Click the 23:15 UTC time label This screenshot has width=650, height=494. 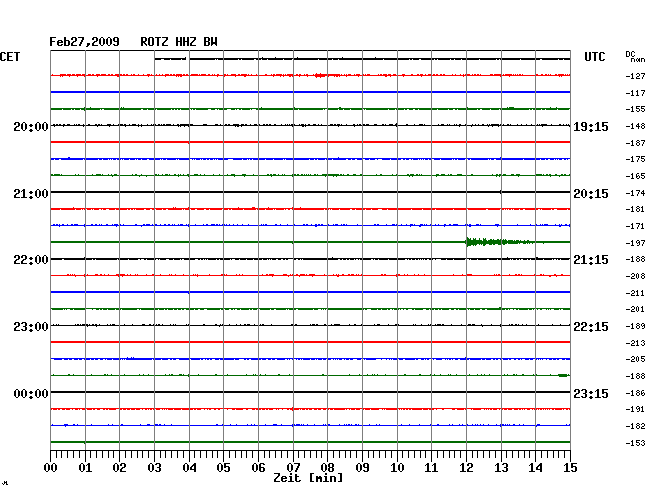[591, 393]
